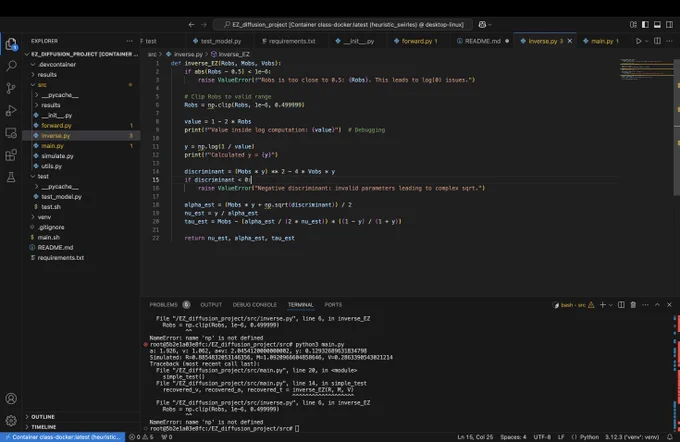This screenshot has width=680, height=442.
Task: Switch to the DEBUG CONSOLE panel tab
Action: [255, 305]
